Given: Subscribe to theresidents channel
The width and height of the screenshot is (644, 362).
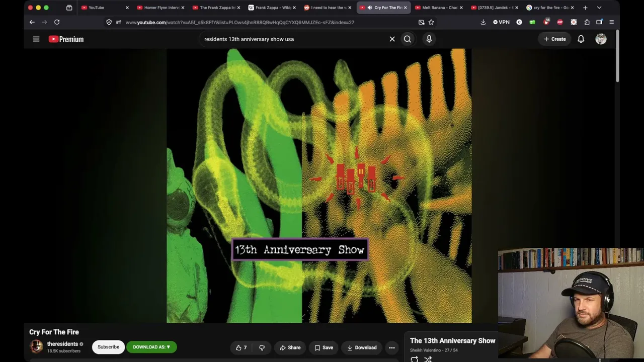Looking at the screenshot, I should 108,347.
